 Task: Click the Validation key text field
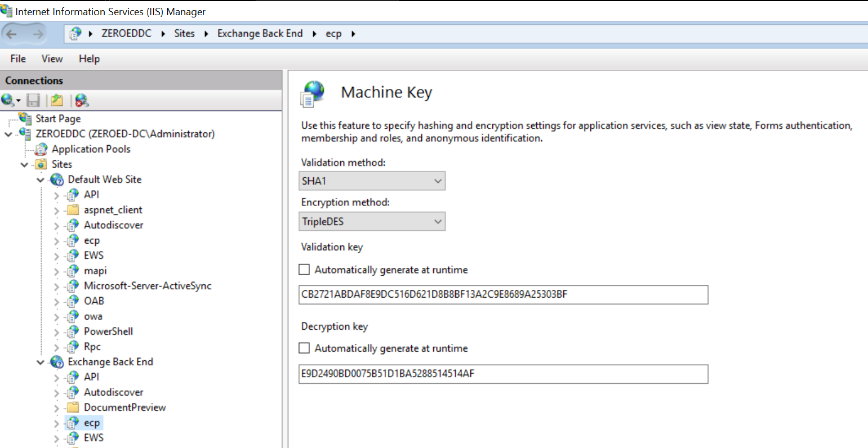pos(503,295)
